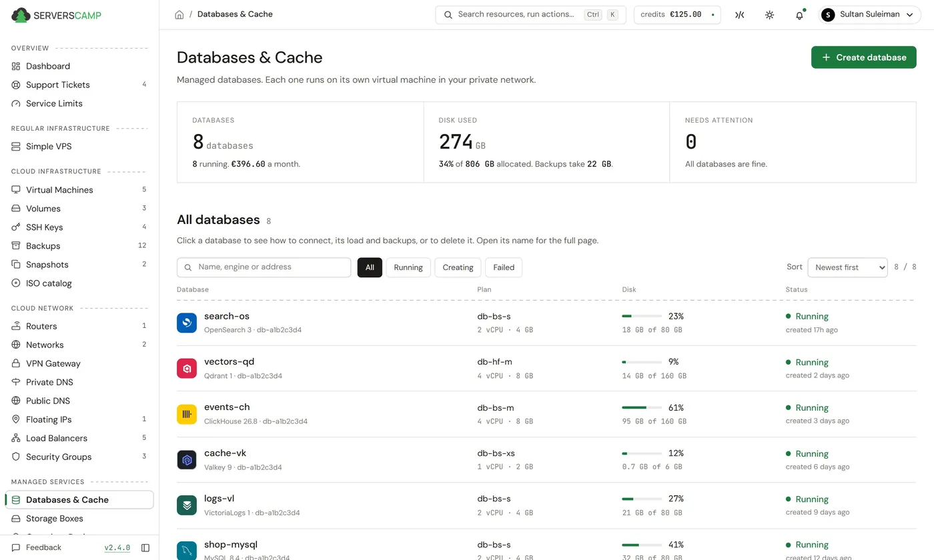Image resolution: width=934 pixels, height=560 pixels.
Task: Click the home breadcrumb icon
Action: (x=179, y=15)
